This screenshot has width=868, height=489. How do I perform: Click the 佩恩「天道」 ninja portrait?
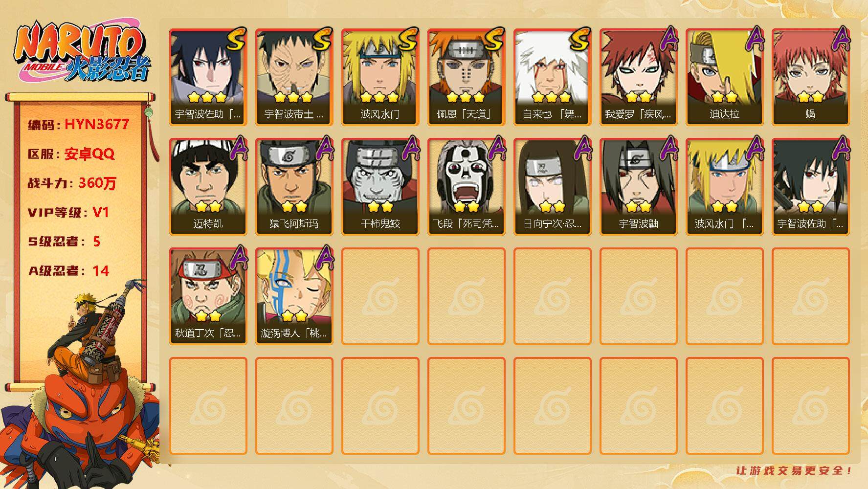point(466,77)
